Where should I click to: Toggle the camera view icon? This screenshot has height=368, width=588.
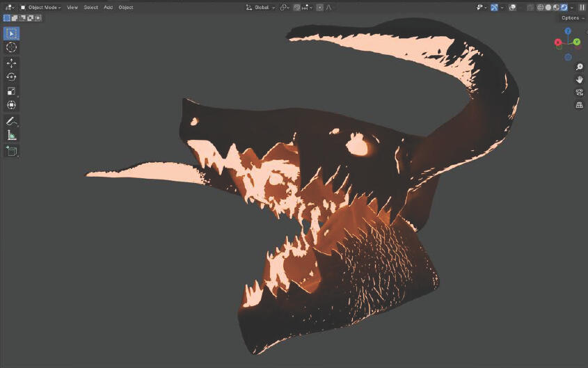click(579, 92)
